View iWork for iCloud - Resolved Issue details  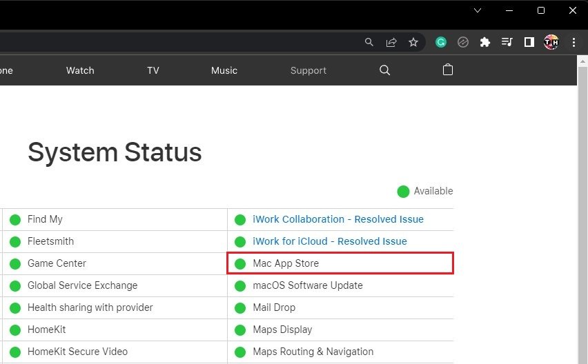click(330, 241)
